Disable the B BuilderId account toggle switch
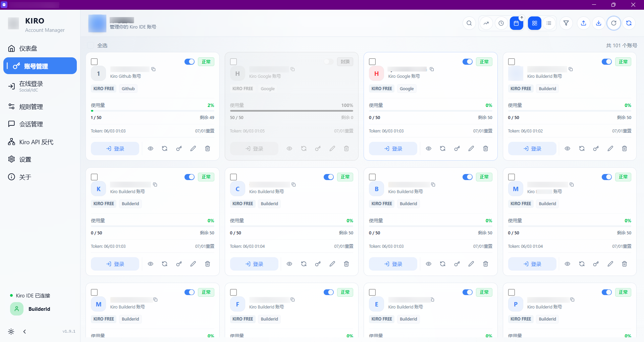 tap(468, 177)
